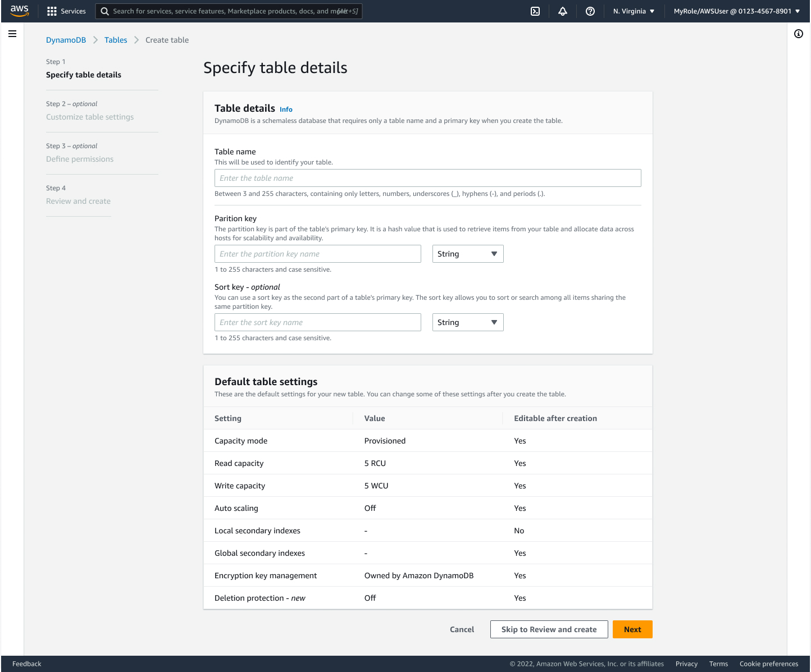
Task: Open the partition key String type dropdown
Action: click(x=467, y=254)
